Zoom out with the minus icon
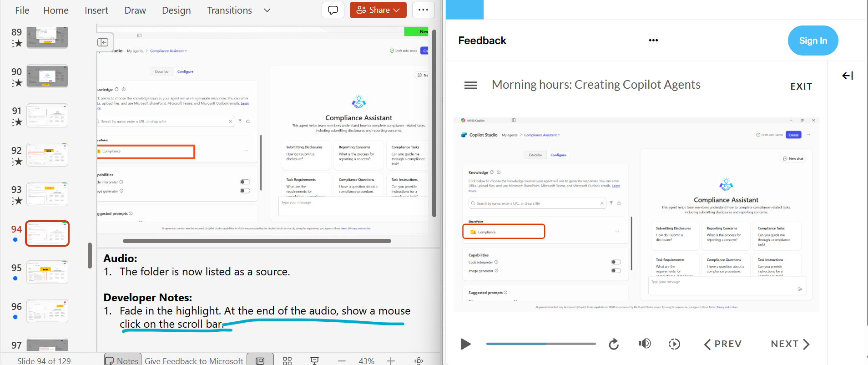 coord(342,360)
